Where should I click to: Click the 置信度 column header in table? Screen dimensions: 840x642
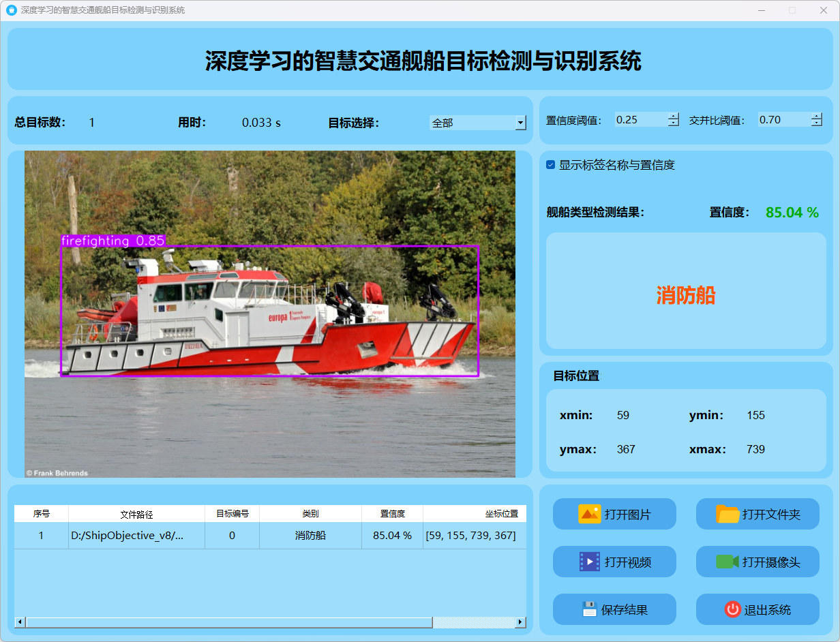(392, 514)
